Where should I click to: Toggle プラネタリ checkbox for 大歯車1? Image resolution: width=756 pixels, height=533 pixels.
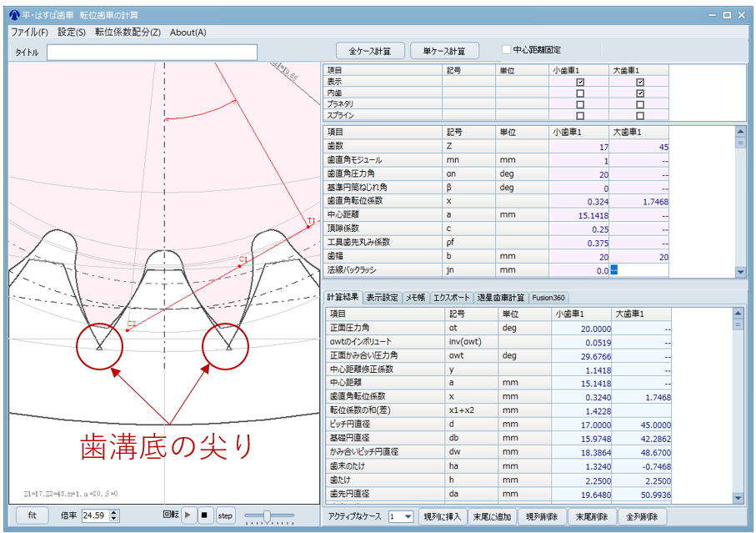(x=640, y=104)
